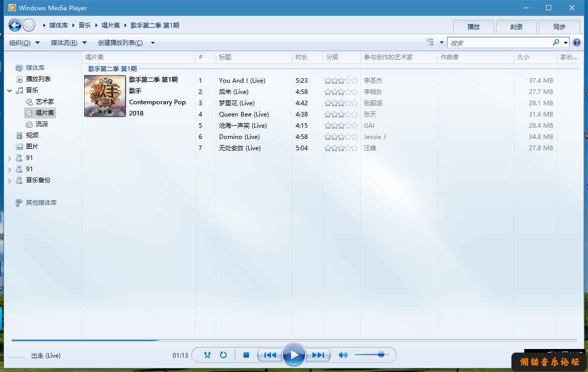Open 图片 library in the sidebar

(32, 147)
